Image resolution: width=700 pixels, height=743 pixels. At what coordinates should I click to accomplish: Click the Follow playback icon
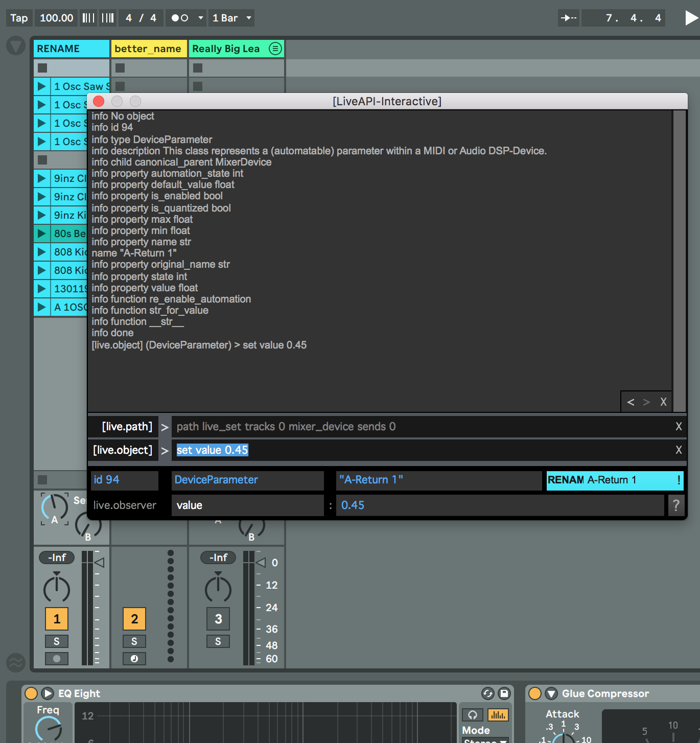568,18
